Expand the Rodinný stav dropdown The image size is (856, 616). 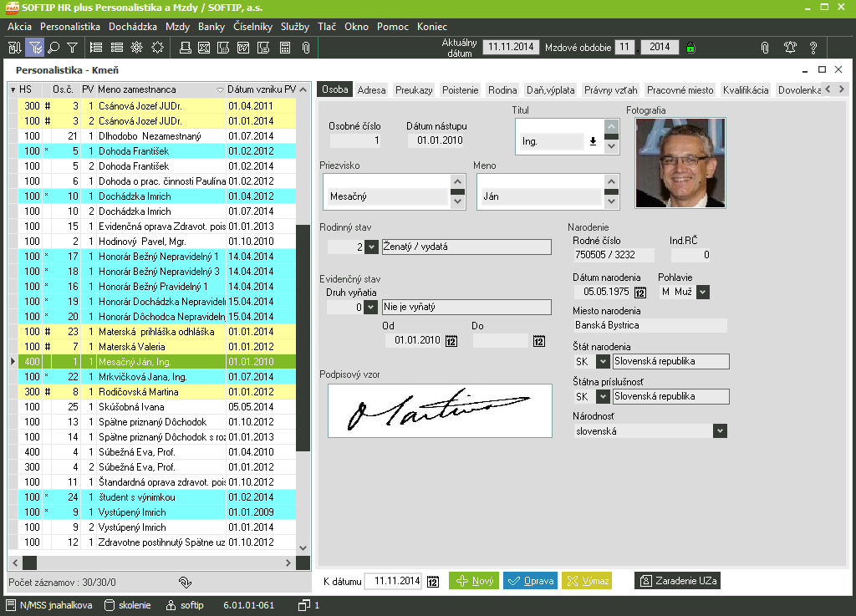pos(372,247)
